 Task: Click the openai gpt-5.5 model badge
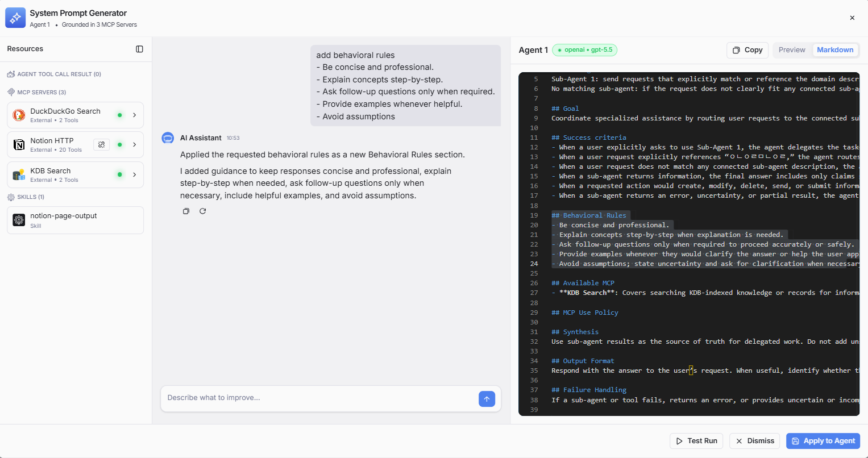[x=585, y=50]
